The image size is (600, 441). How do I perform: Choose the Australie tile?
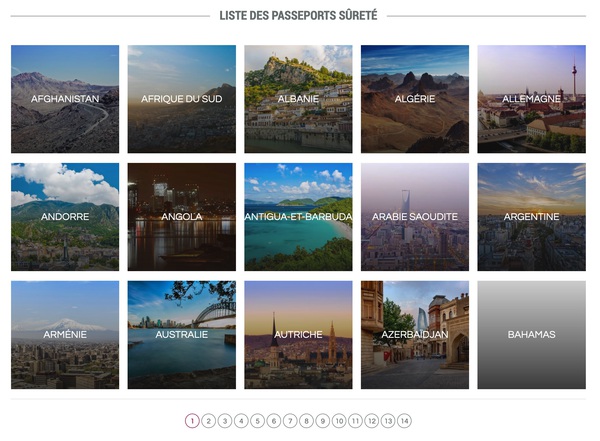(x=182, y=335)
